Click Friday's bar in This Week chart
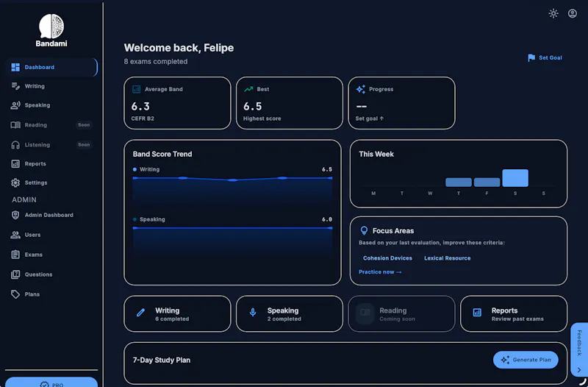 point(487,182)
